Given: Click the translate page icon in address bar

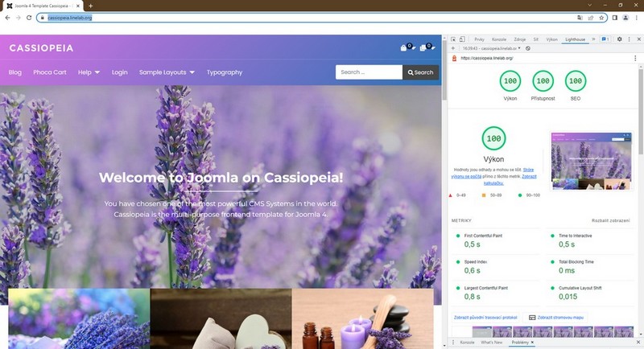Looking at the screenshot, I should 580,18.
